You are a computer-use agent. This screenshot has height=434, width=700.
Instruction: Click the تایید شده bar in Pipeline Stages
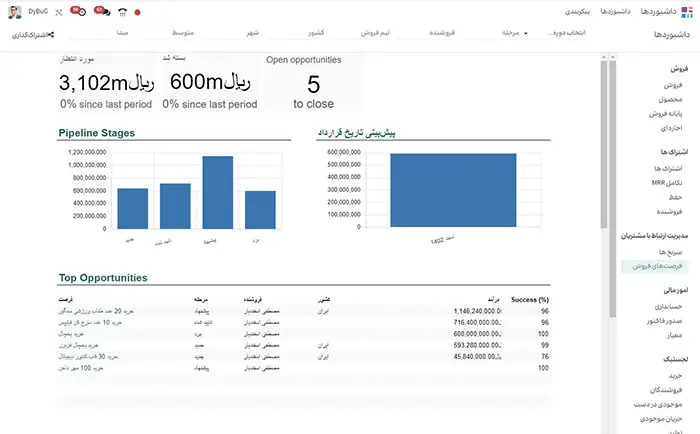[x=175, y=206]
